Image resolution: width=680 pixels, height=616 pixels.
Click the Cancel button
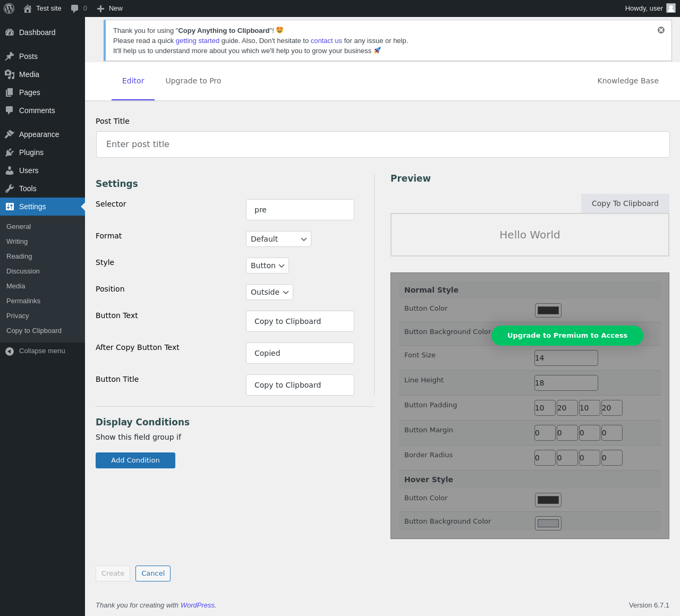tap(153, 574)
